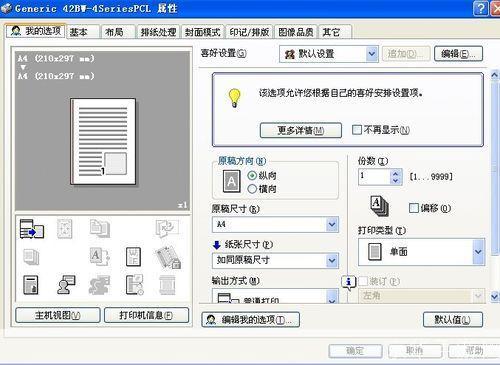Click the x1 text in preview corner
500x365 pixels.
point(182,205)
